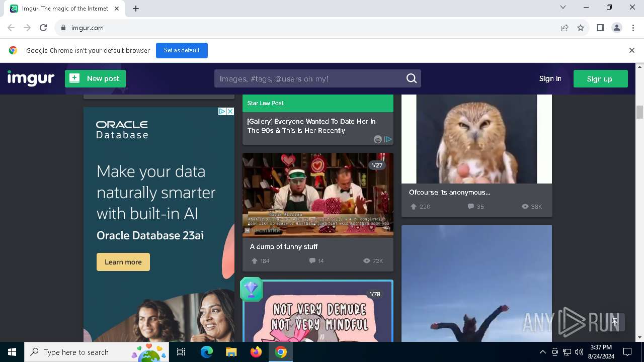
Task: Go back in browser history
Action: pos(11,28)
